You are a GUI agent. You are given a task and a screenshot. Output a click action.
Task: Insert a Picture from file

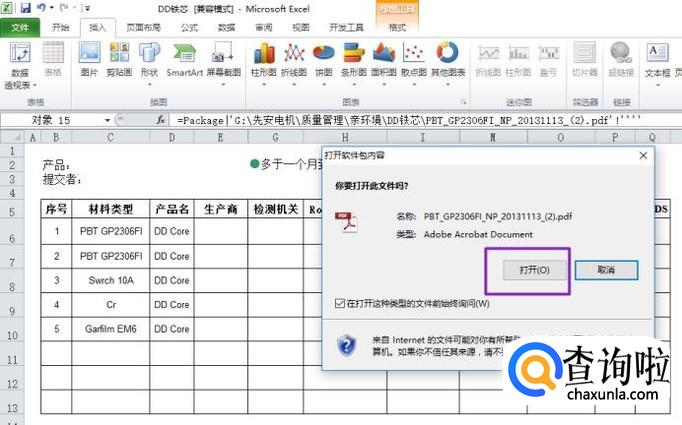pos(89,60)
